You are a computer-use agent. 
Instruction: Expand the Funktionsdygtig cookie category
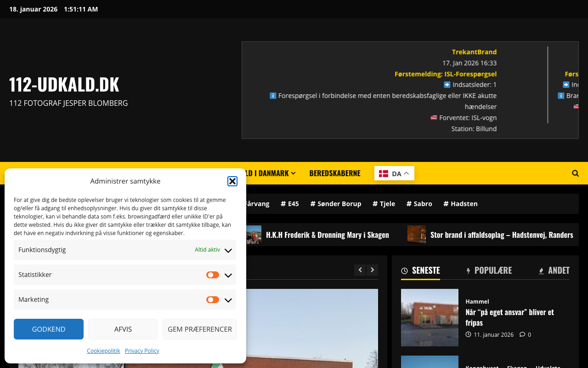[228, 250]
